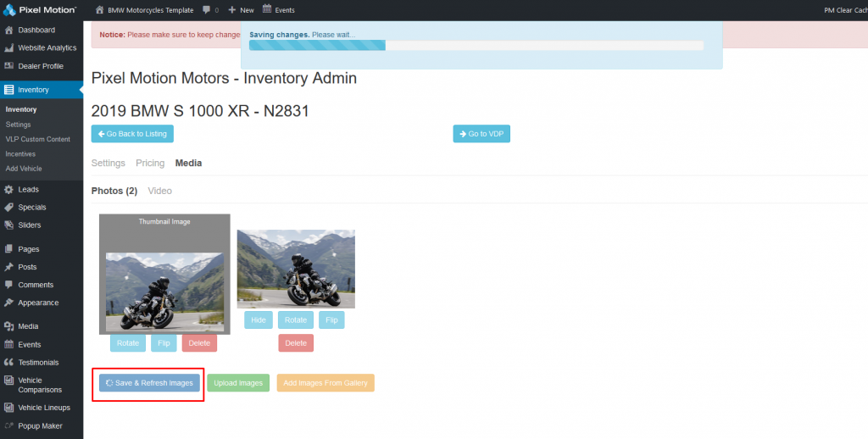Click the Pixel Motion logo icon
The height and width of the screenshot is (439, 868).
9,10
